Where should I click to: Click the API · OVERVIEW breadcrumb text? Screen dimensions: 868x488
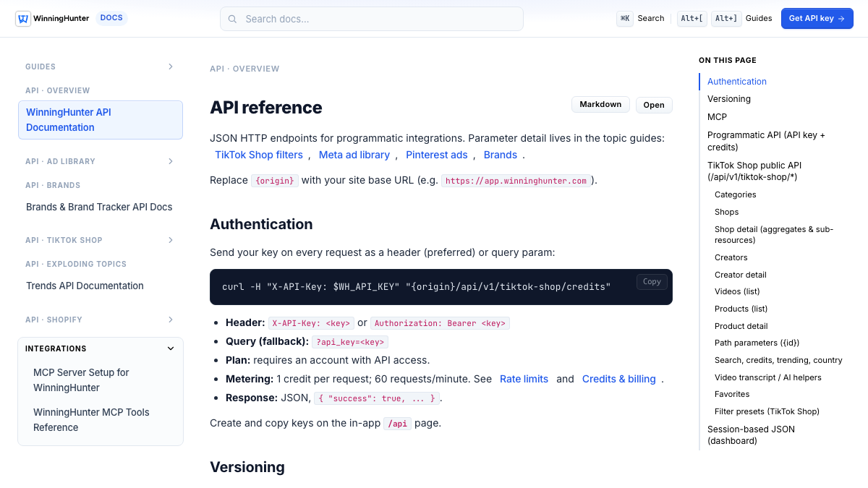coord(244,69)
